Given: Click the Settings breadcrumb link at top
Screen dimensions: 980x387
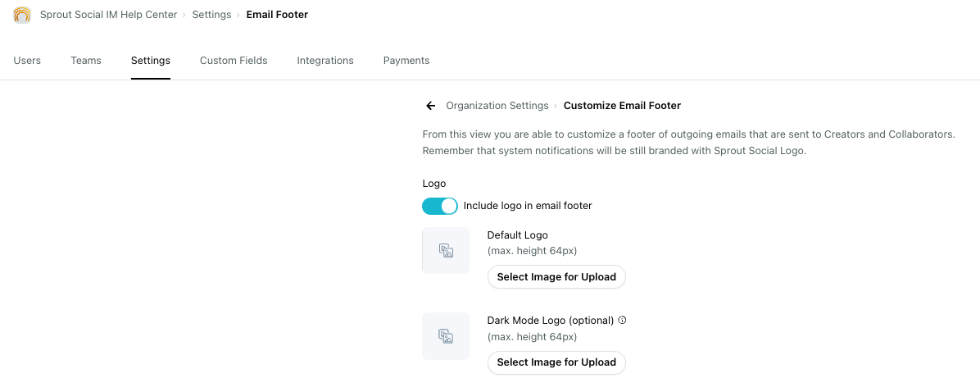Looking at the screenshot, I should 211,15.
